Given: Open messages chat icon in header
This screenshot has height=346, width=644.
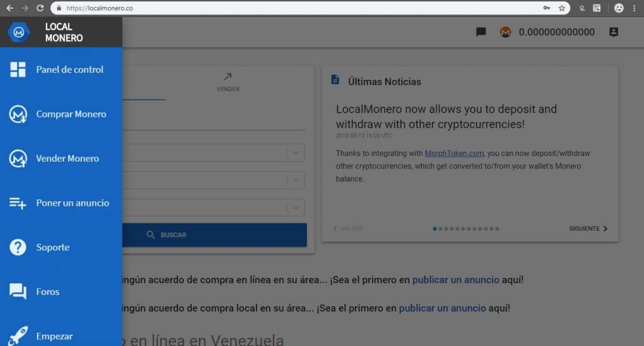Looking at the screenshot, I should [480, 32].
